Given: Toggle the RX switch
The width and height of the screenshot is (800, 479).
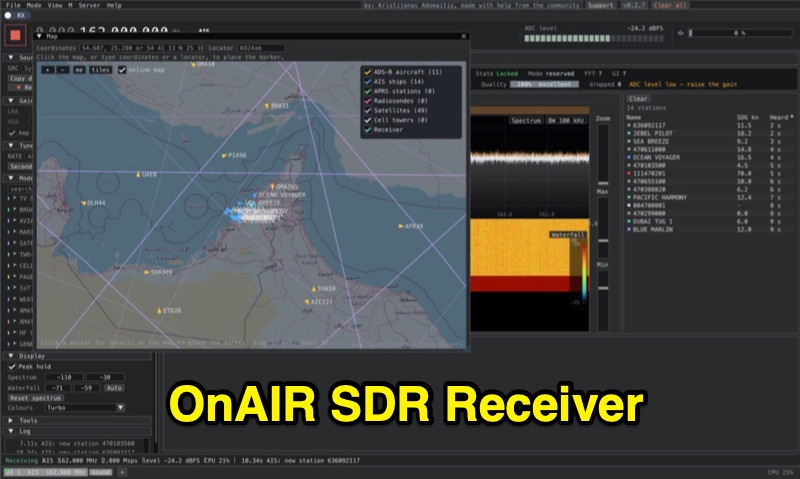Looking at the screenshot, I should pos(8,15).
